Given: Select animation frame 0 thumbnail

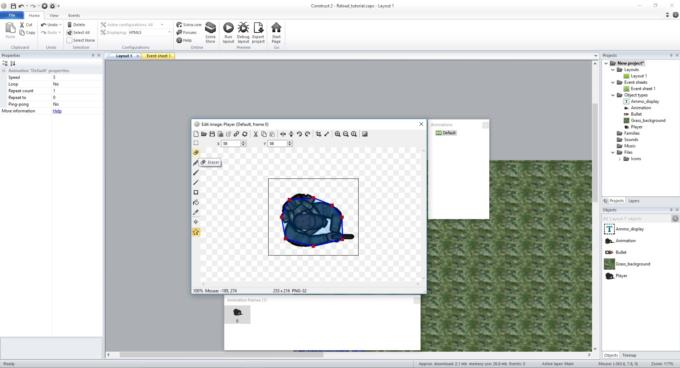Looking at the screenshot, I should (237, 315).
